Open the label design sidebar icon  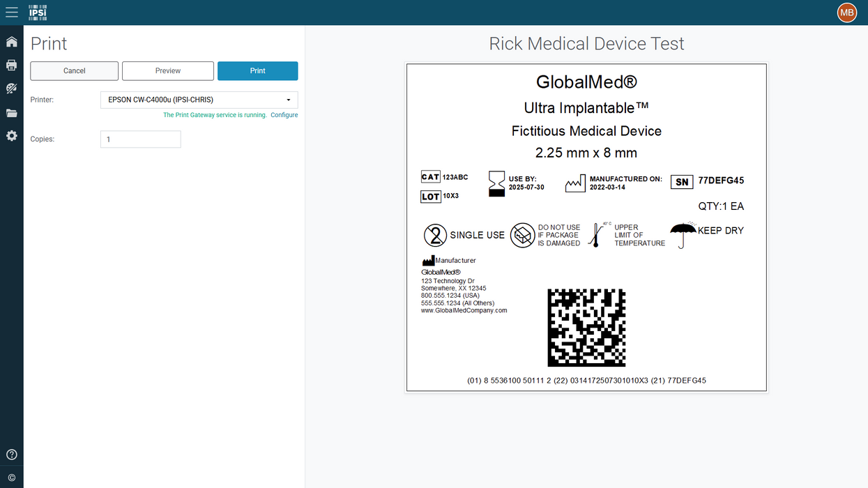click(12, 89)
